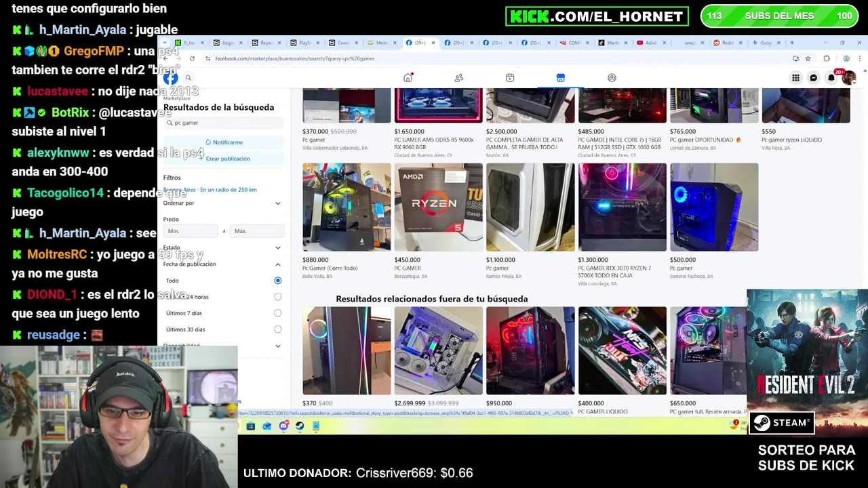Viewport: 868px width, 488px height.
Task: Select the 'Últimos 7 días' radio button
Action: coord(278,313)
